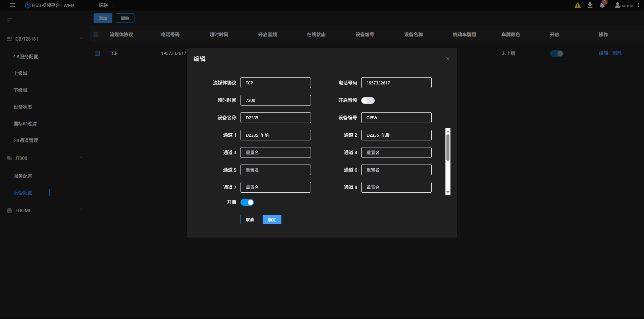644x319 pixels.
Task: Click the warning triangle alert icon
Action: coord(578,5)
